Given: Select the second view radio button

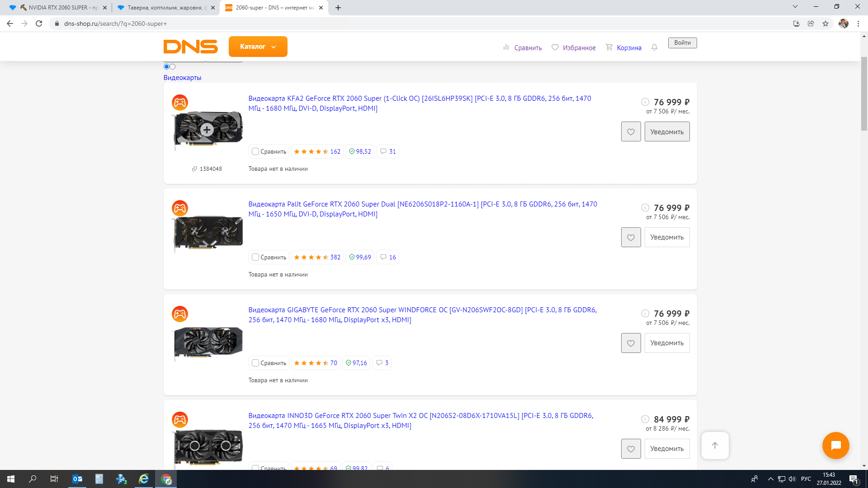Looking at the screenshot, I should pos(173,67).
